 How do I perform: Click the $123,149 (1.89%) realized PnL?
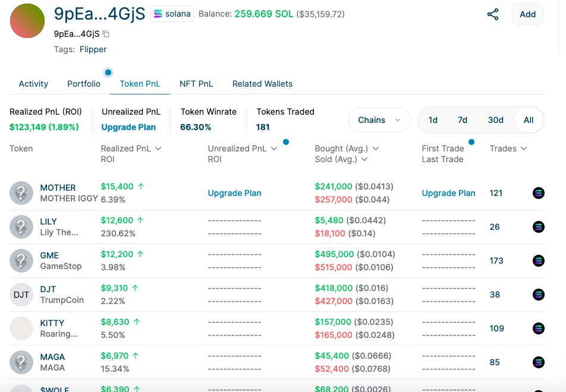pyautogui.click(x=44, y=127)
